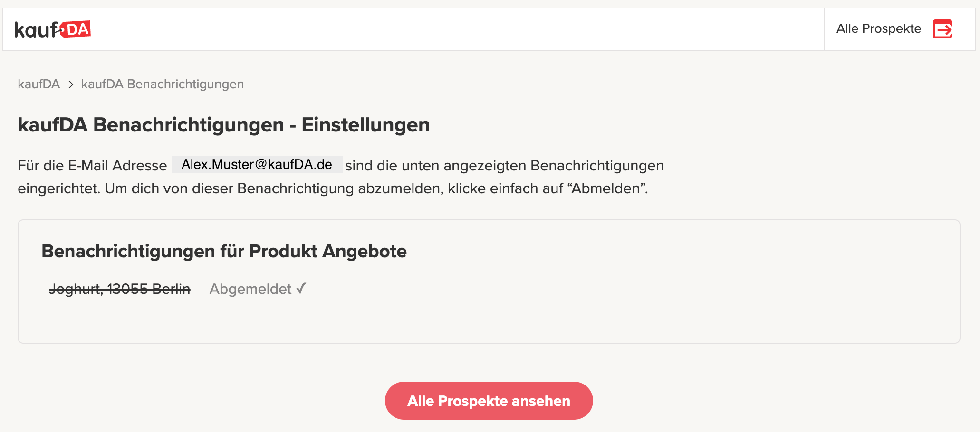Screen dimensions: 980x432
Task: Select kaufDA Benachrichtigungen breadcrumb item
Action: (163, 84)
